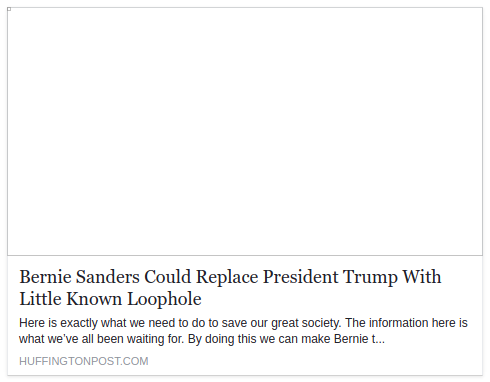The width and height of the screenshot is (490, 382).
Task: Click the word "Replace" in headline
Action: click(x=227, y=277)
